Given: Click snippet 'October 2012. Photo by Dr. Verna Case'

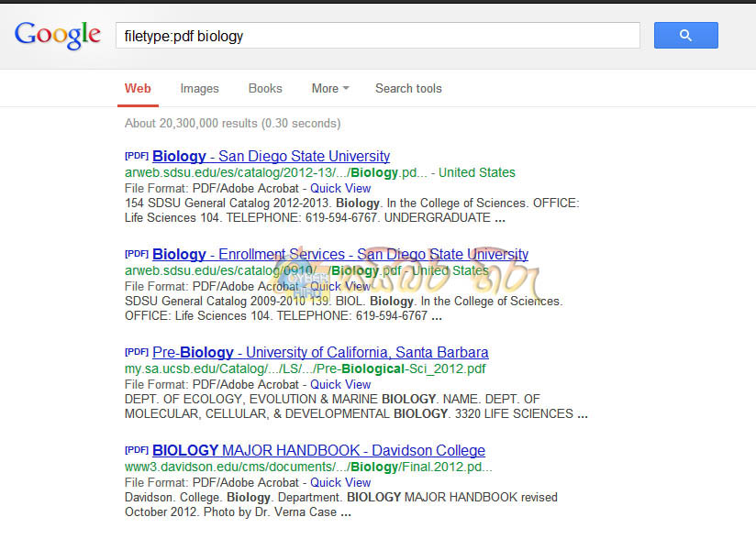Looking at the screenshot, I should pos(238,512).
